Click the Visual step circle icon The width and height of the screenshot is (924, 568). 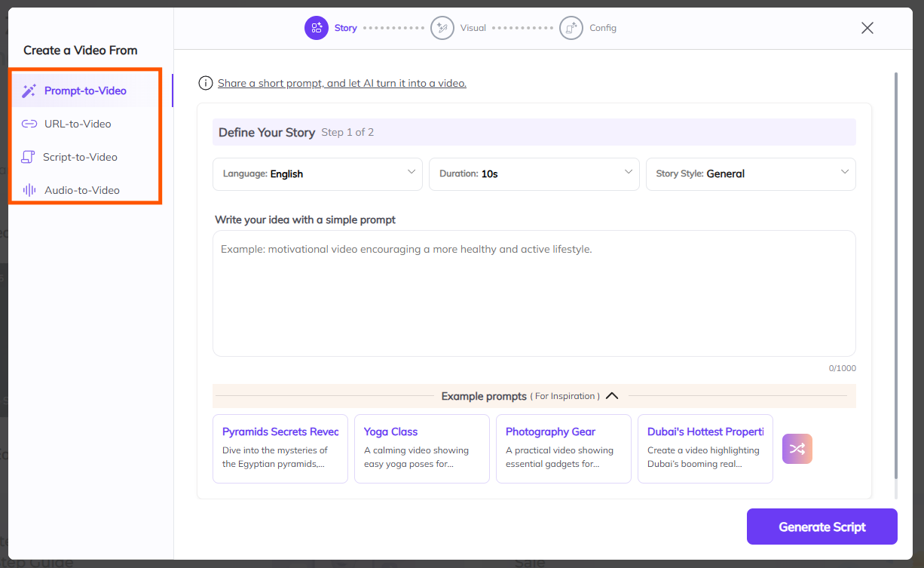[x=442, y=28]
